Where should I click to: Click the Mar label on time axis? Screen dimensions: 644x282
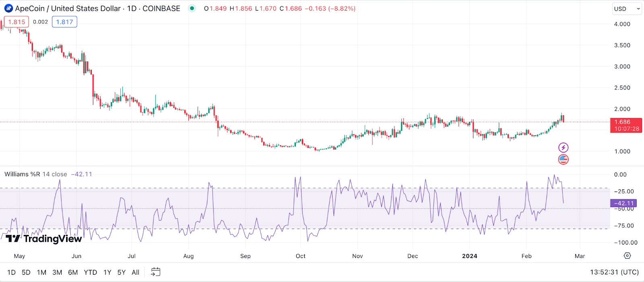pyautogui.click(x=580, y=256)
